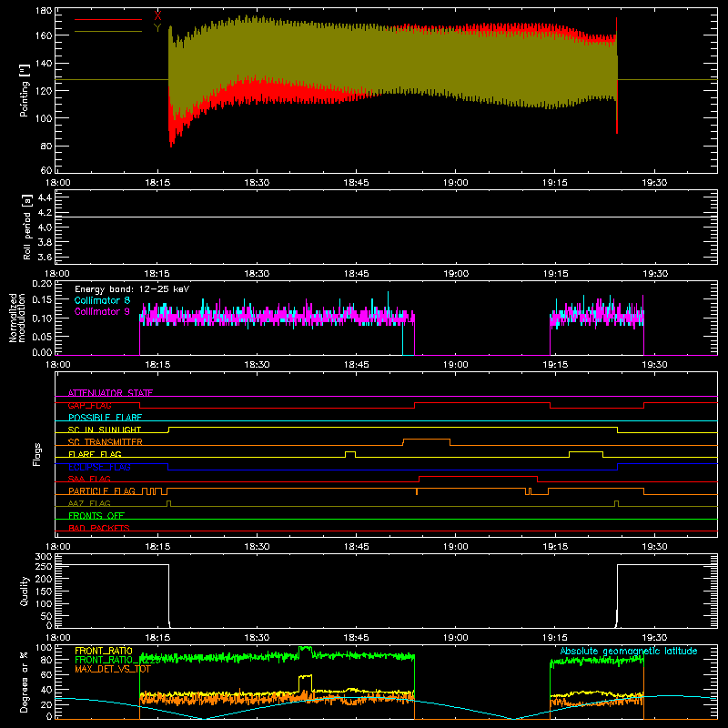Screen dimensions: 728x728
Task: Click the Quality axis title
Action: (25, 591)
